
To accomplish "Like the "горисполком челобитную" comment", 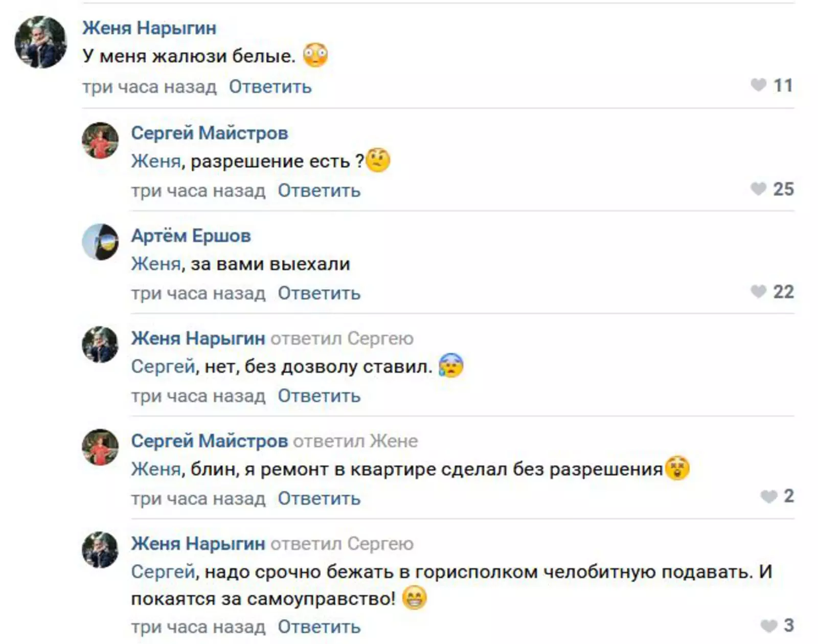I will pos(768,625).
